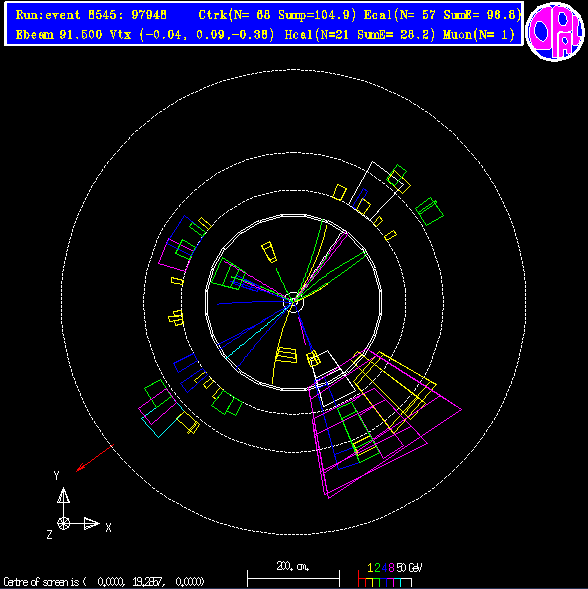Viewport: 588px width, 589px height.
Task: Click the Ebeam 91.500 value in header
Action: pyautogui.click(x=59, y=35)
